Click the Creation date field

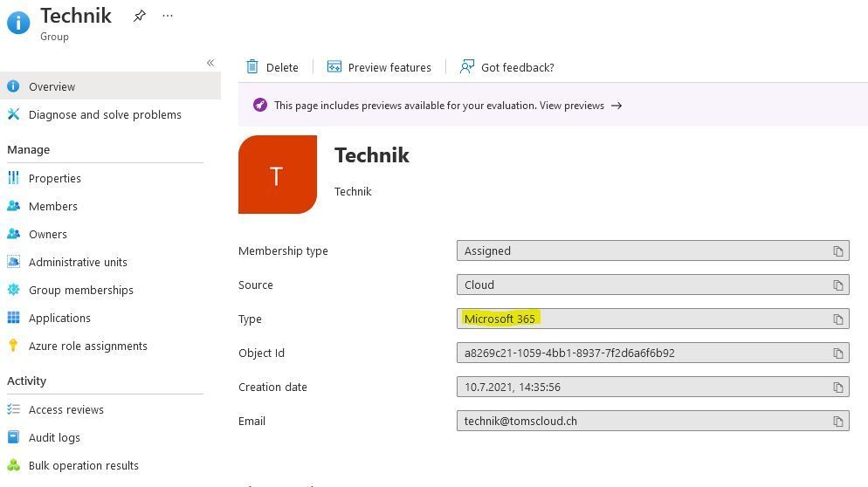[x=652, y=387]
